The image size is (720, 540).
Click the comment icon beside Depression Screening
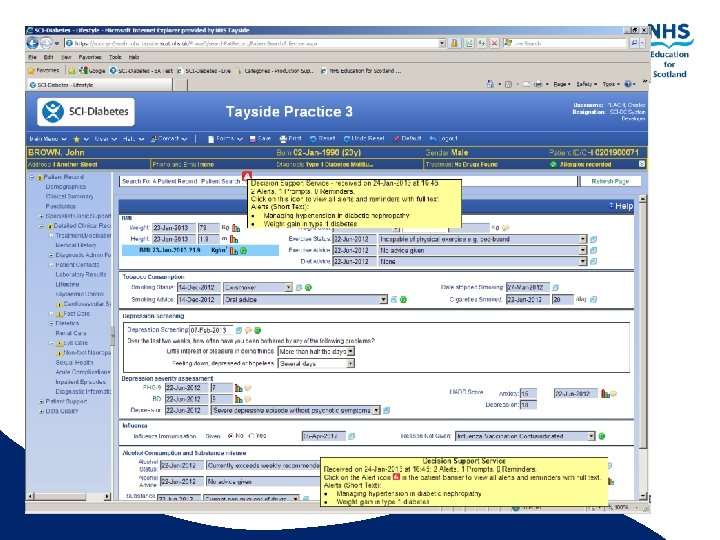pyautogui.click(x=248, y=330)
